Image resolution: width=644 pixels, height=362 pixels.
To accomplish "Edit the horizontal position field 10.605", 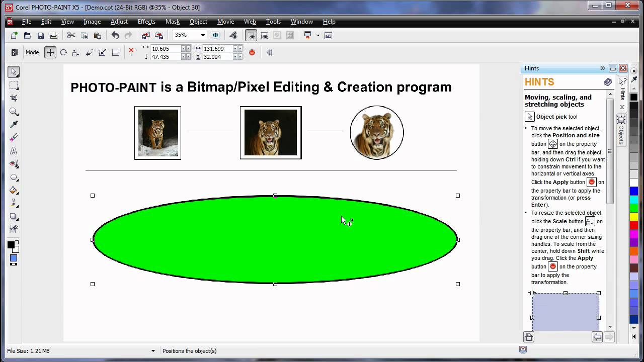I will click(x=165, y=49).
